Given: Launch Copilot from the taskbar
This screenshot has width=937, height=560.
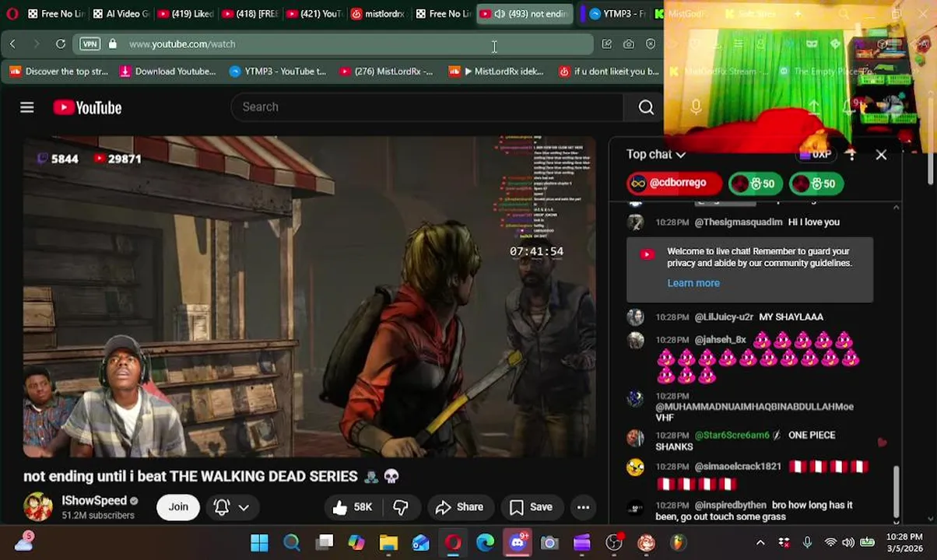Looking at the screenshot, I should point(356,543).
